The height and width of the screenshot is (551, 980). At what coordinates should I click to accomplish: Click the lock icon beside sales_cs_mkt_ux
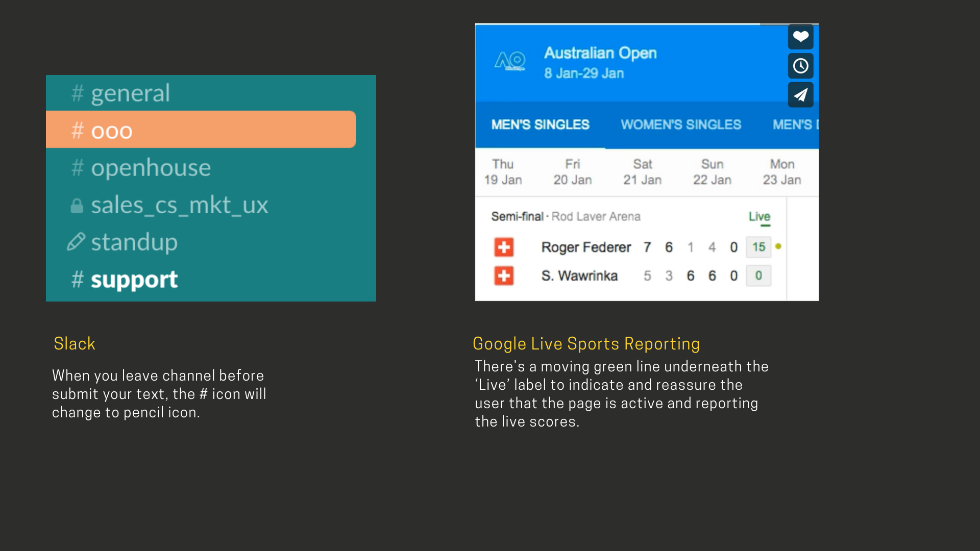pos(77,206)
